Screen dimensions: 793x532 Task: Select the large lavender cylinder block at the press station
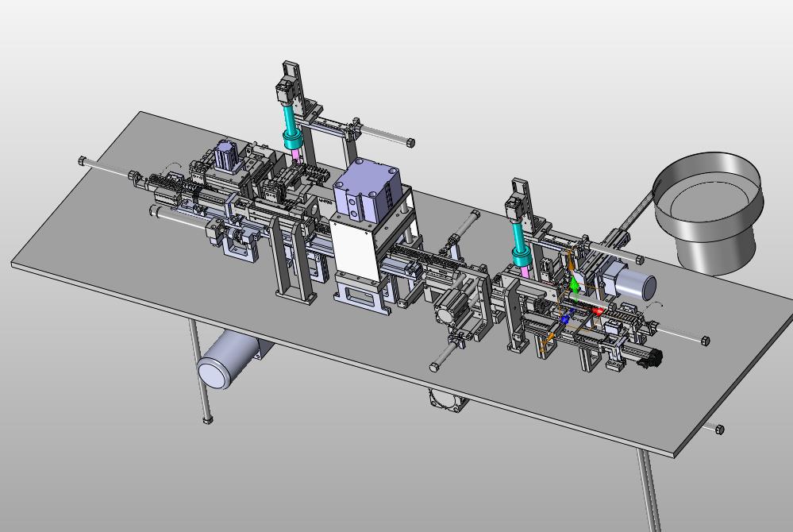[x=368, y=189]
